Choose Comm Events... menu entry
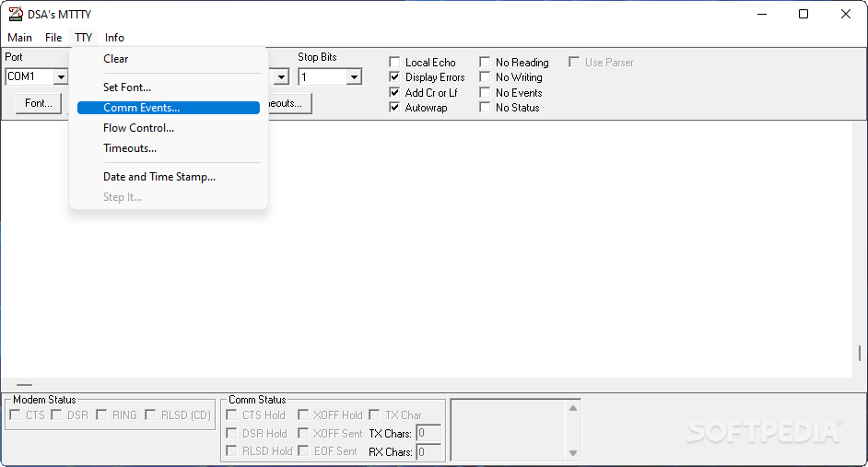The width and height of the screenshot is (868, 467). (x=169, y=108)
